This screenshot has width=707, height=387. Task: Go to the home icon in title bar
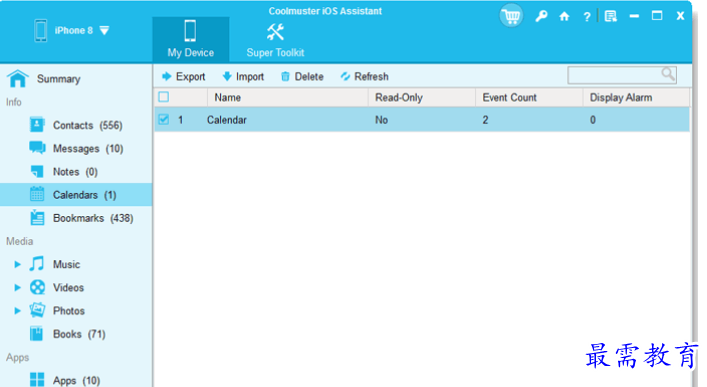(564, 17)
